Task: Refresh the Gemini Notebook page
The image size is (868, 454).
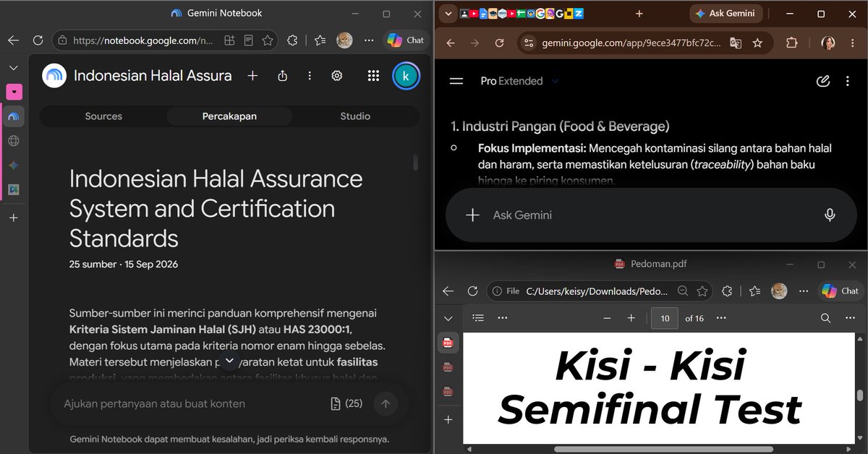Action: click(x=38, y=40)
